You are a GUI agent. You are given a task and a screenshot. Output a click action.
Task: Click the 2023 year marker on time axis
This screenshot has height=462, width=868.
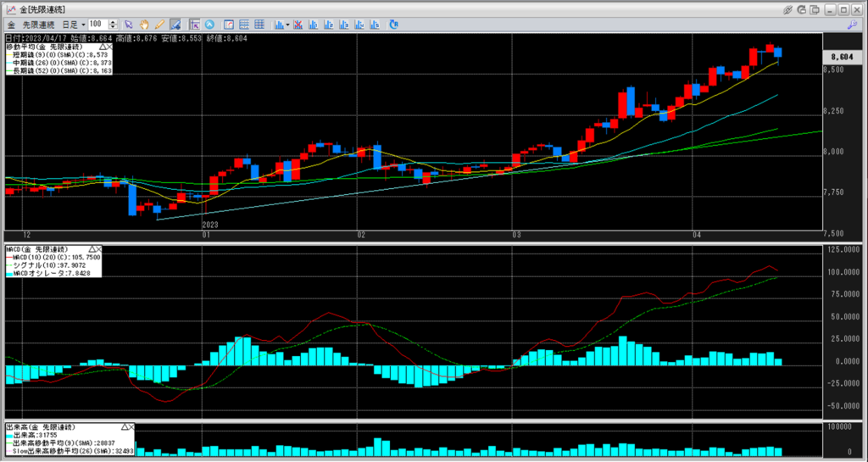210,225
